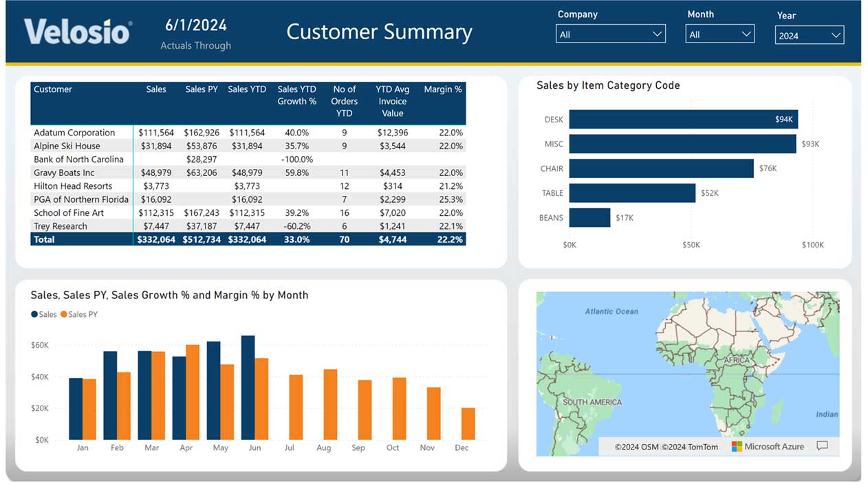Viewport: 868px width, 488px height.
Task: Click the Atlantic Ocean map label
Action: 611,311
